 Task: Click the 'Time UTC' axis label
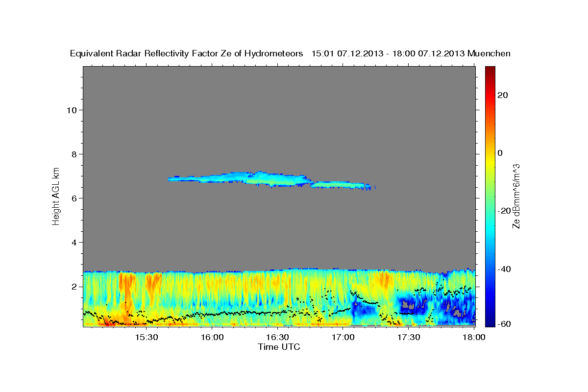tap(279, 346)
